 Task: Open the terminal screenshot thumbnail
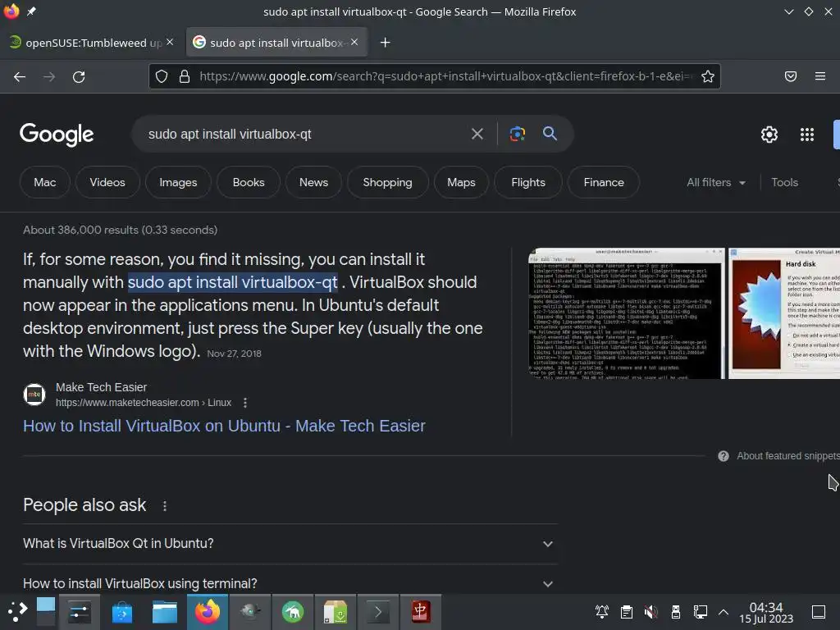626,313
